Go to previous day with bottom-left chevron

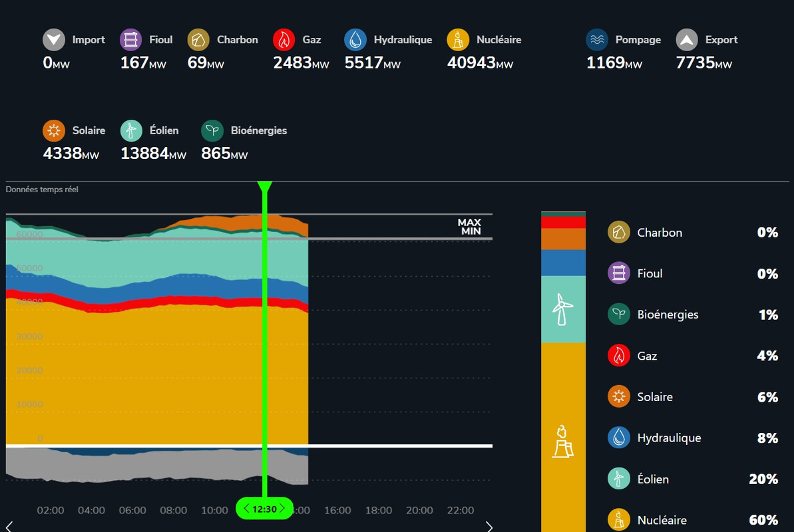9,527
